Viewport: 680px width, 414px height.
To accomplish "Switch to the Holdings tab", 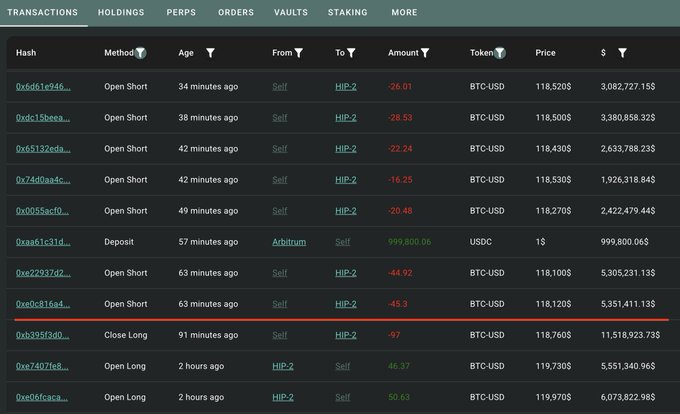I will tap(121, 13).
